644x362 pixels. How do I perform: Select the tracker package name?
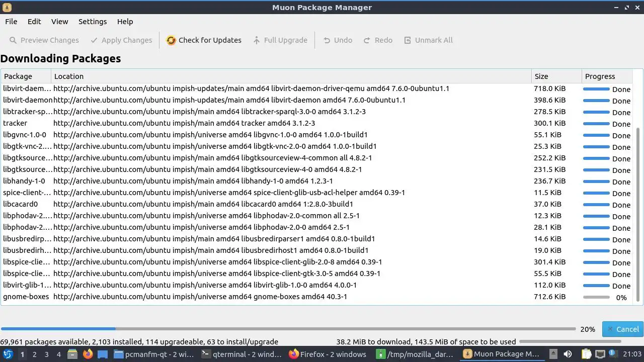point(15,123)
